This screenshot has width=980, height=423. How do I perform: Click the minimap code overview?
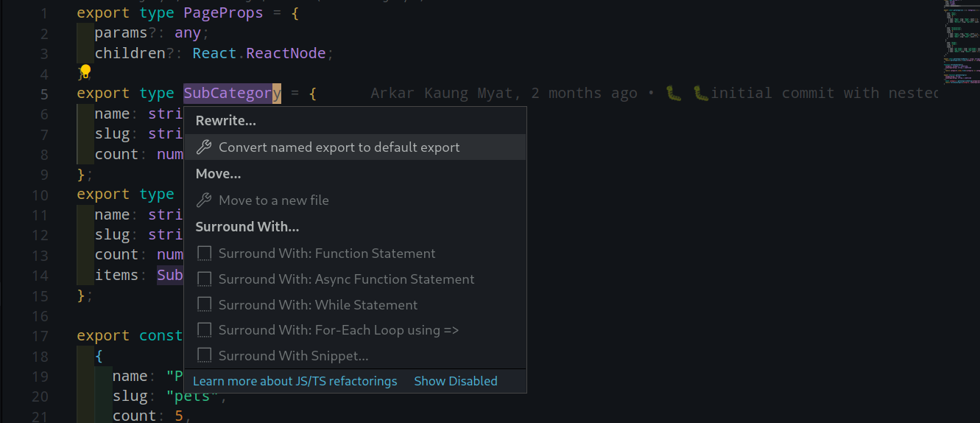(x=960, y=44)
